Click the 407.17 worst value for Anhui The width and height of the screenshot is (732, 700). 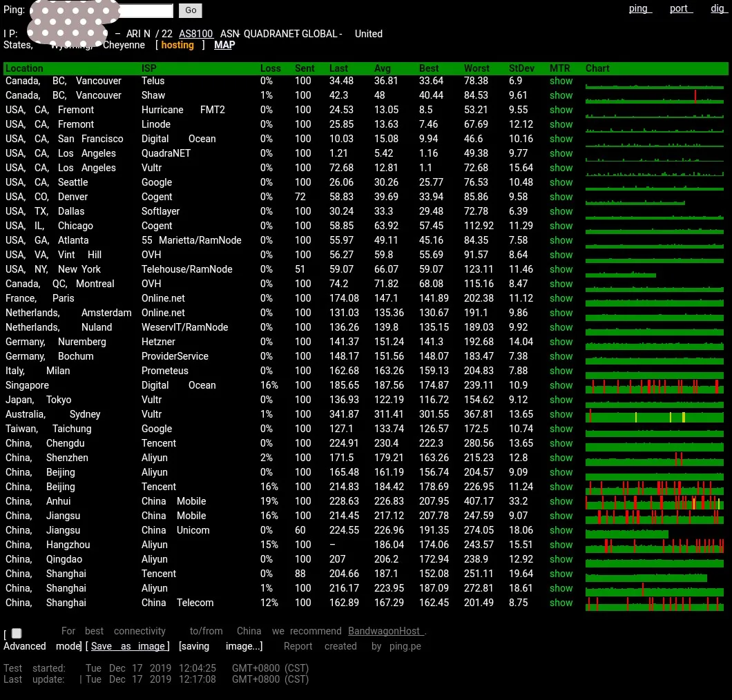[479, 500]
